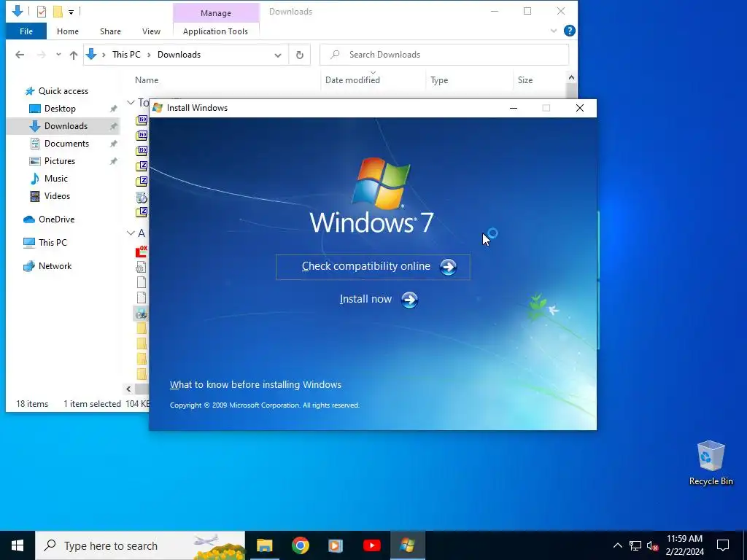Viewport: 747px width, 560px height.
Task: Click the taskbar search box
Action: pos(140,545)
